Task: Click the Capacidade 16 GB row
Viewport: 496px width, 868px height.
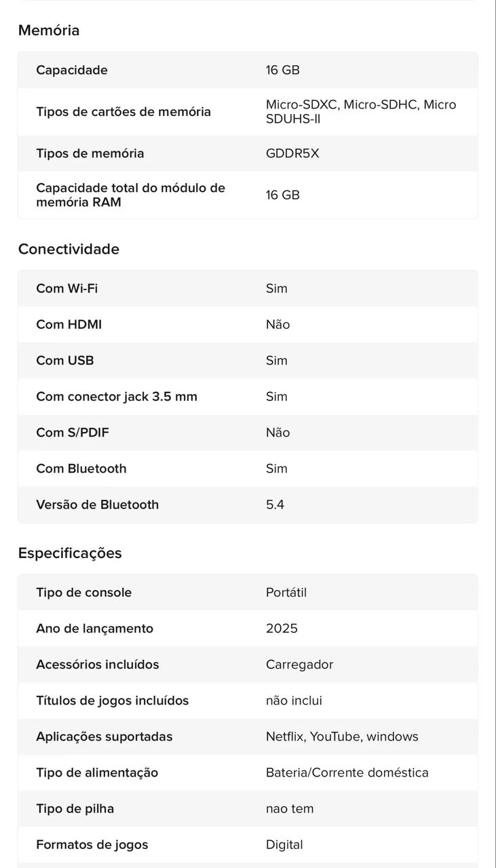Action: coord(248,70)
